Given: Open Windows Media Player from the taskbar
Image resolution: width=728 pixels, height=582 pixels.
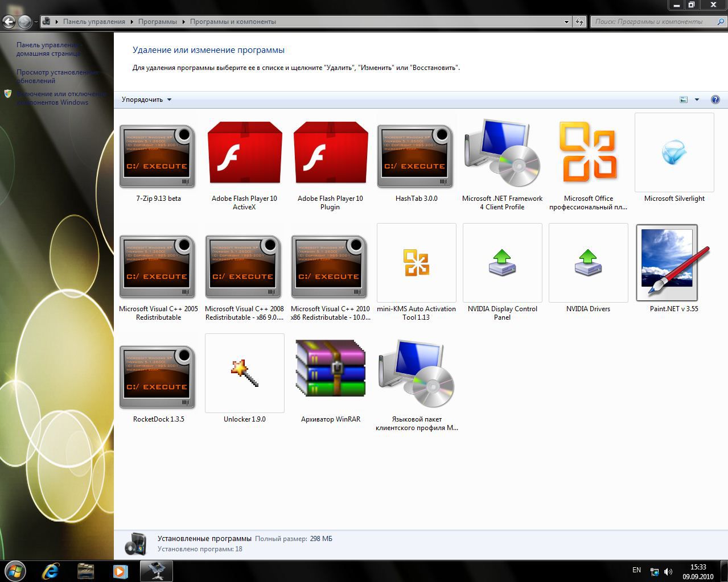Looking at the screenshot, I should 120,571.
